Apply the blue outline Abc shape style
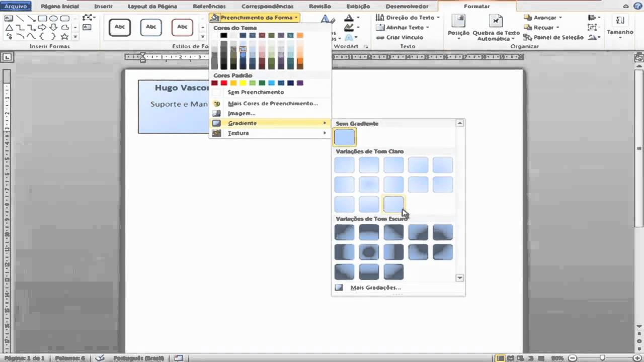This screenshot has height=362, width=644. tap(151, 27)
